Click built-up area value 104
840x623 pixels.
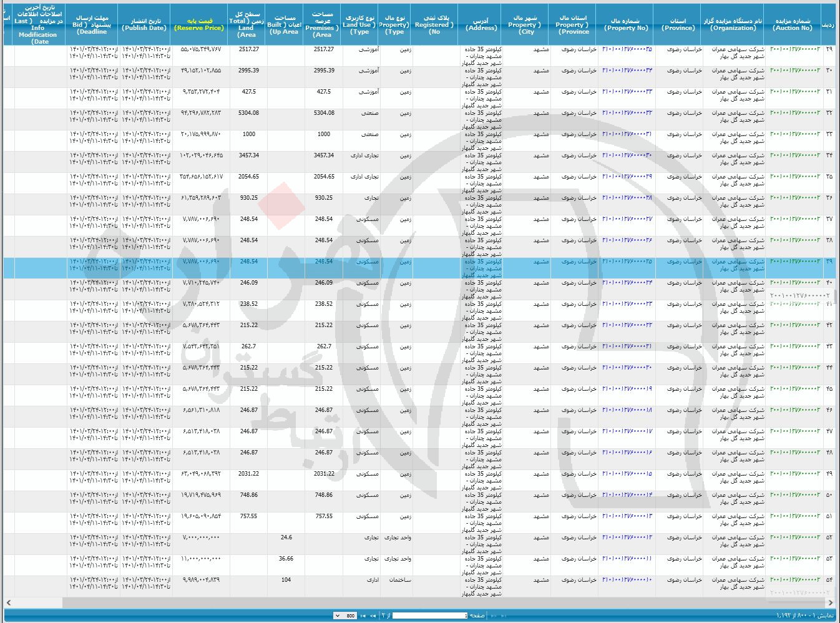[x=286, y=580]
